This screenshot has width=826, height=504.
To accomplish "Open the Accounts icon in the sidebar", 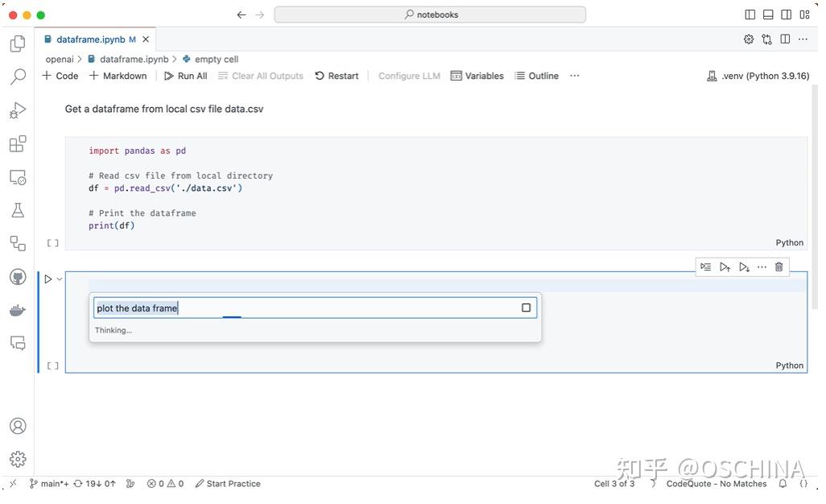I will point(18,426).
